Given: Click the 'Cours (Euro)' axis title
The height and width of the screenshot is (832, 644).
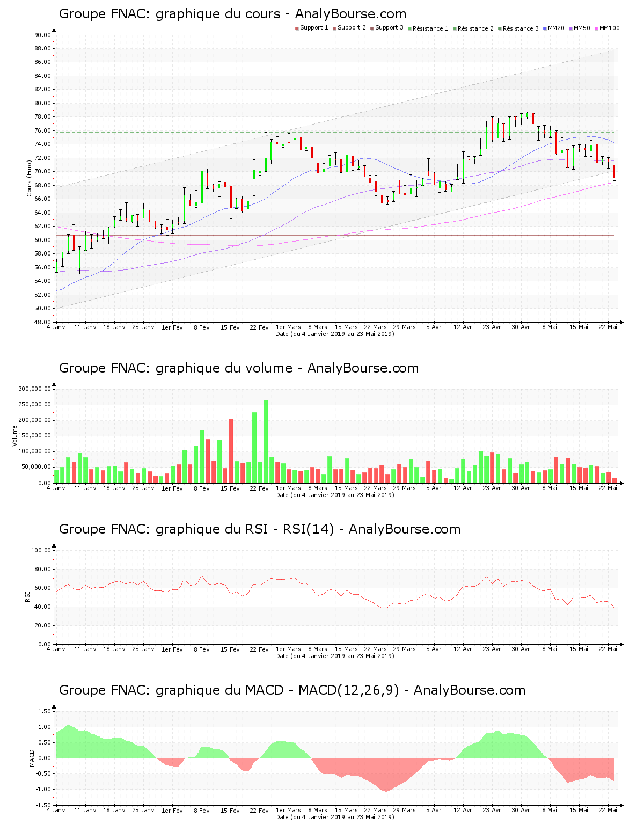Looking at the screenshot, I should [29, 178].
